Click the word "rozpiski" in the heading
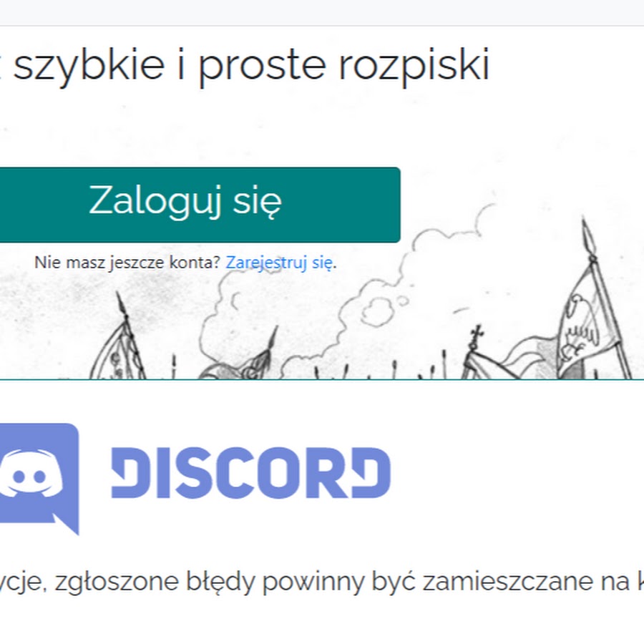 point(414,64)
